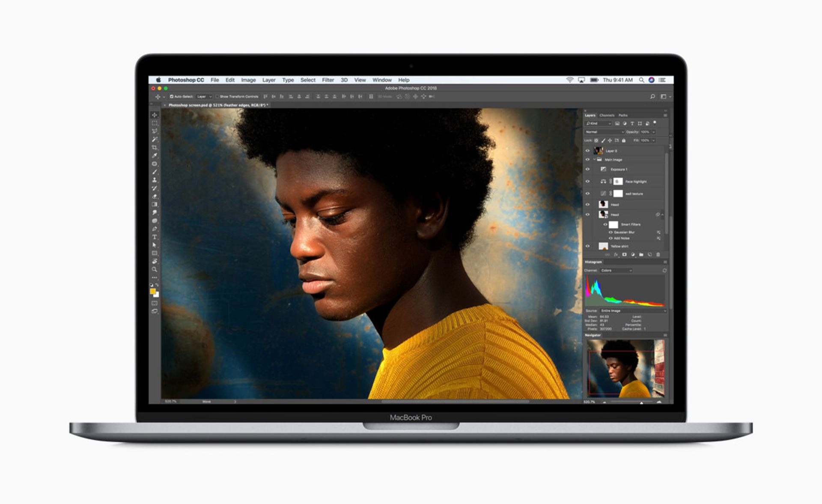Toggle the Auto-Select checkbox
Viewport: 822px width, 504px height.
point(172,96)
